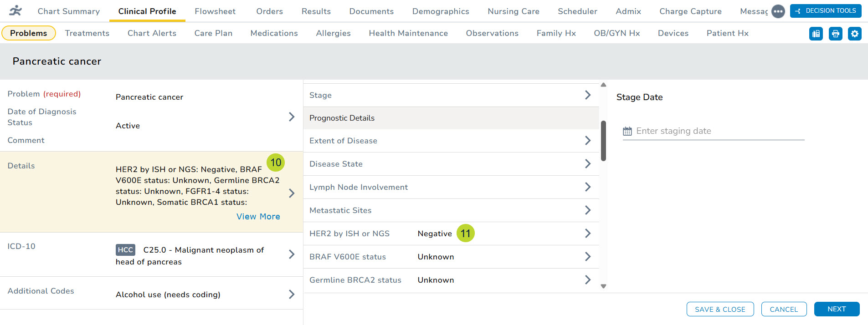Open the Medications sub-tab
This screenshot has width=868, height=325.
274,33
